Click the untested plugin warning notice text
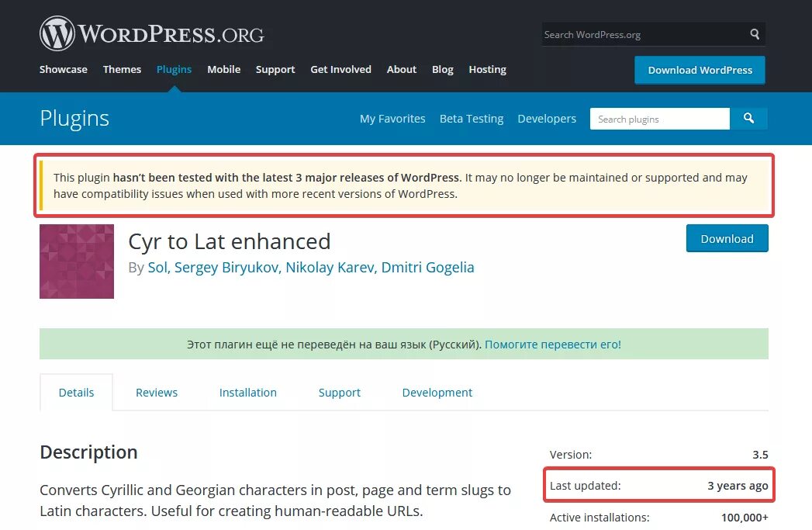 coord(400,185)
